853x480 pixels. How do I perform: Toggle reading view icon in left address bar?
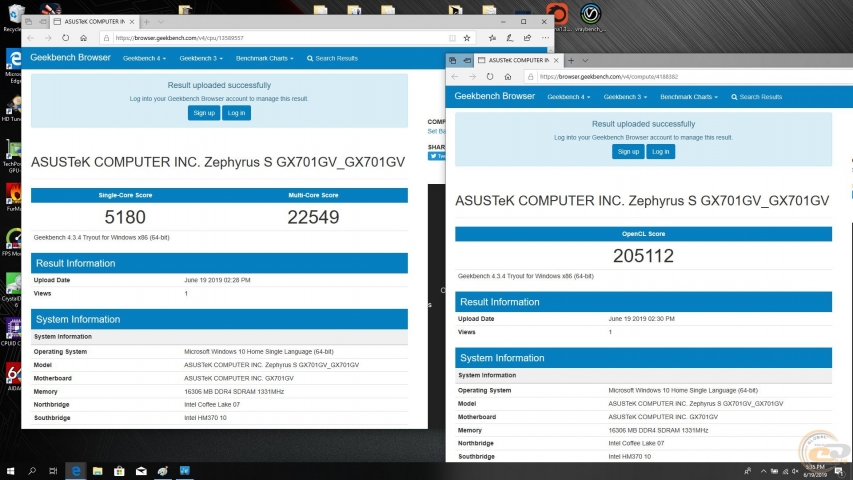tap(452, 38)
